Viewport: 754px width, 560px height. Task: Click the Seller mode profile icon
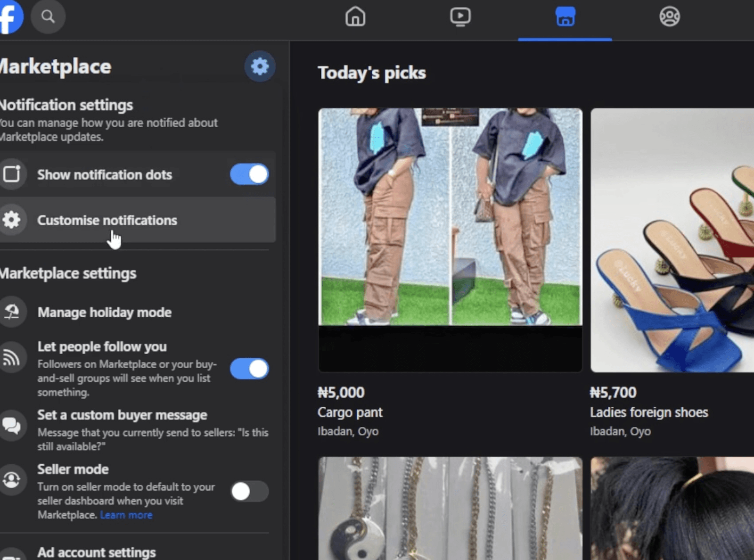pos(12,480)
